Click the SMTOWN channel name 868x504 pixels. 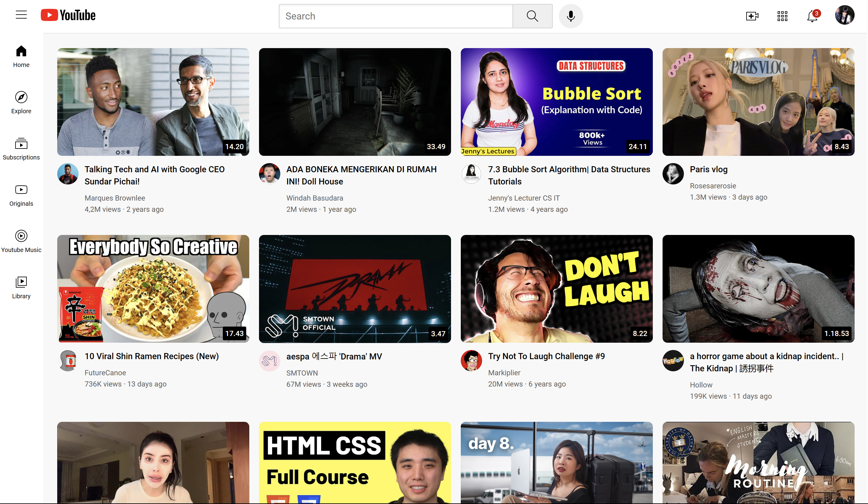click(302, 373)
